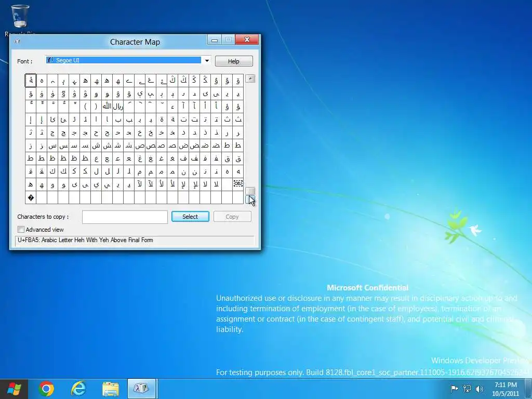Select the Rial sign ligature character cell

point(118,107)
